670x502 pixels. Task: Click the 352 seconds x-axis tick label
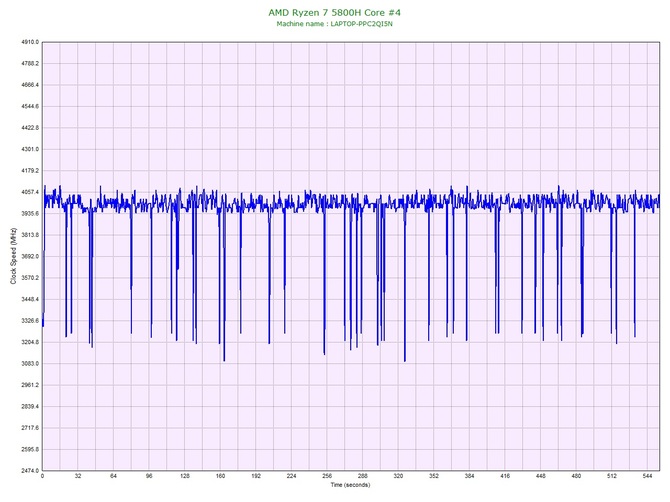(x=434, y=476)
